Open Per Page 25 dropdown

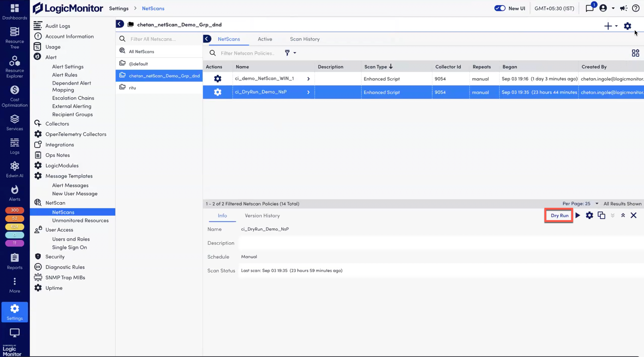coord(580,203)
